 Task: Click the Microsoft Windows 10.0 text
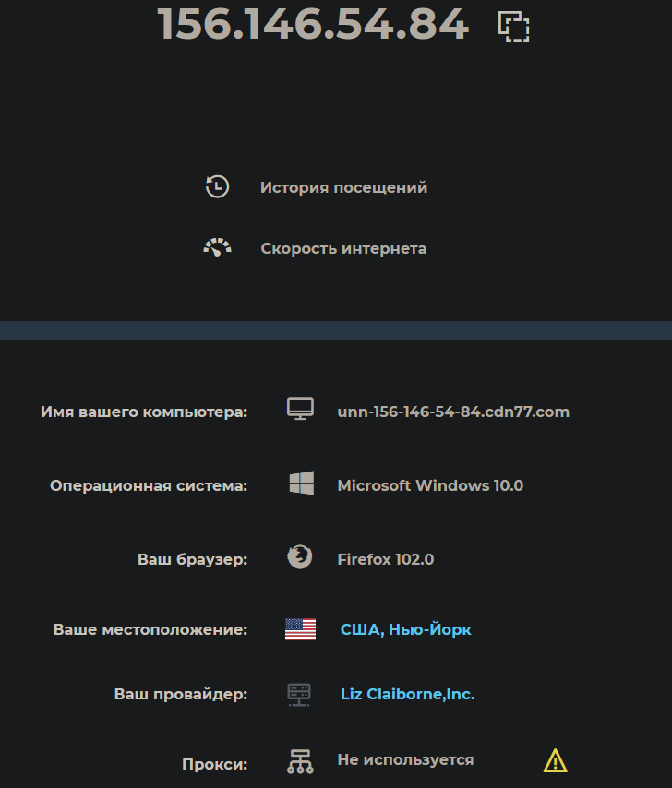[x=430, y=485]
